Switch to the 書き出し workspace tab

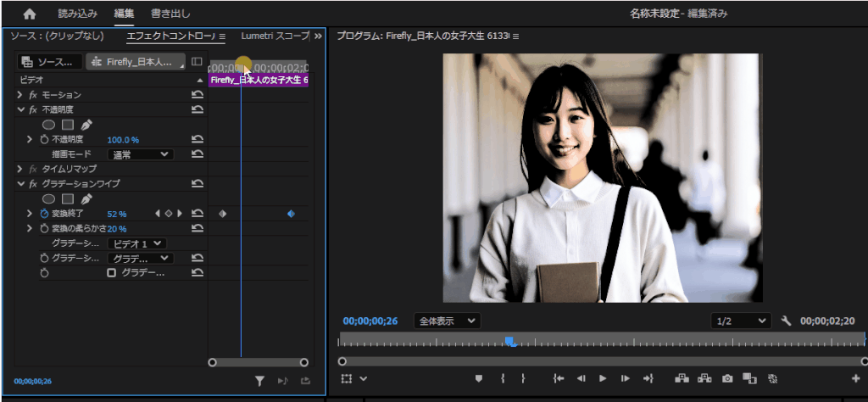click(x=170, y=14)
